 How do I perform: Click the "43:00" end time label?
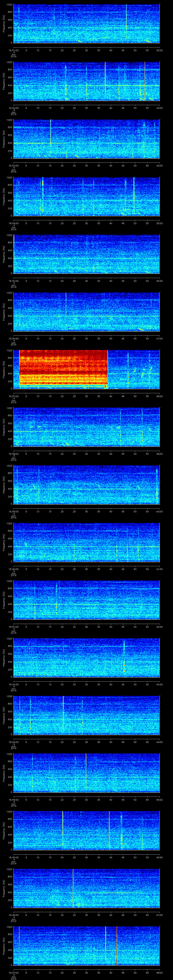(159, 684)
